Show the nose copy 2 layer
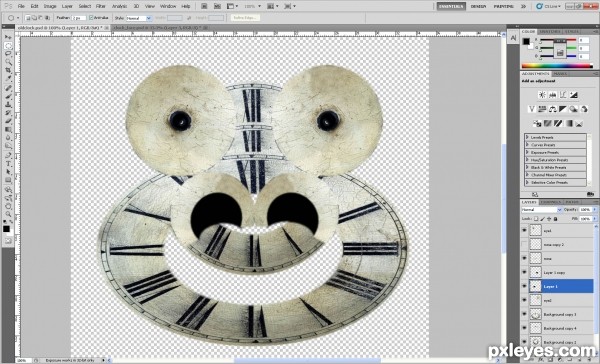600x364 pixels. pos(524,244)
